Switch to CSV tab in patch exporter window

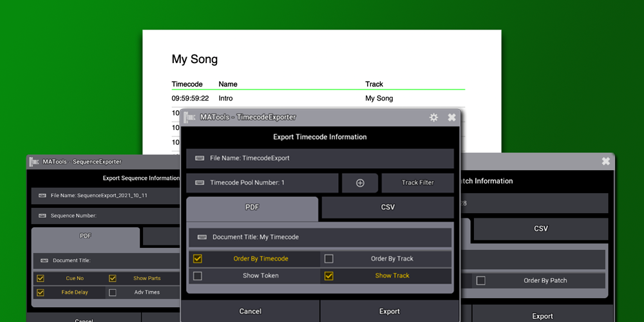click(x=541, y=229)
